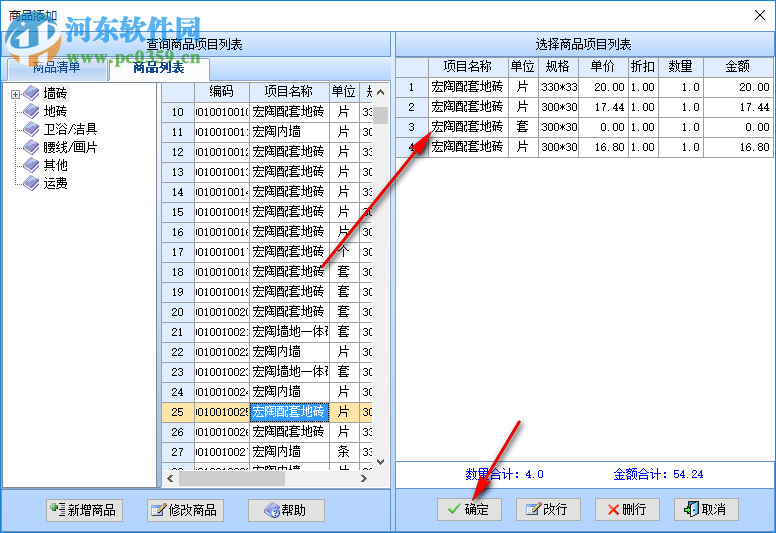Select the 运费 category icon
This screenshot has width=776, height=533.
point(31,183)
